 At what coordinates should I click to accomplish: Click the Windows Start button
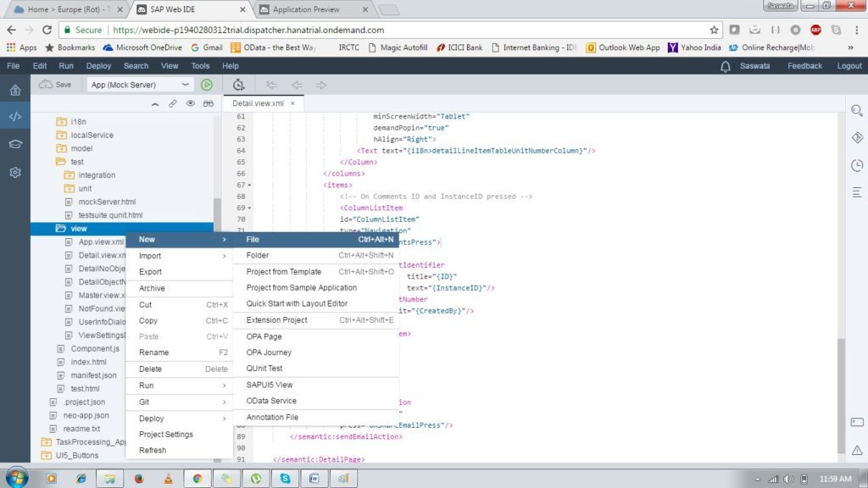tap(17, 478)
